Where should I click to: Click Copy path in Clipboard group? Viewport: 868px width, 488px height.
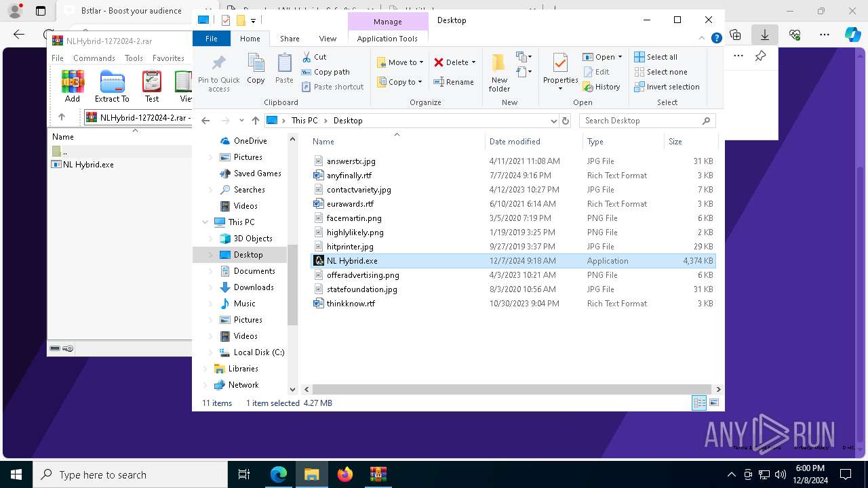click(325, 72)
